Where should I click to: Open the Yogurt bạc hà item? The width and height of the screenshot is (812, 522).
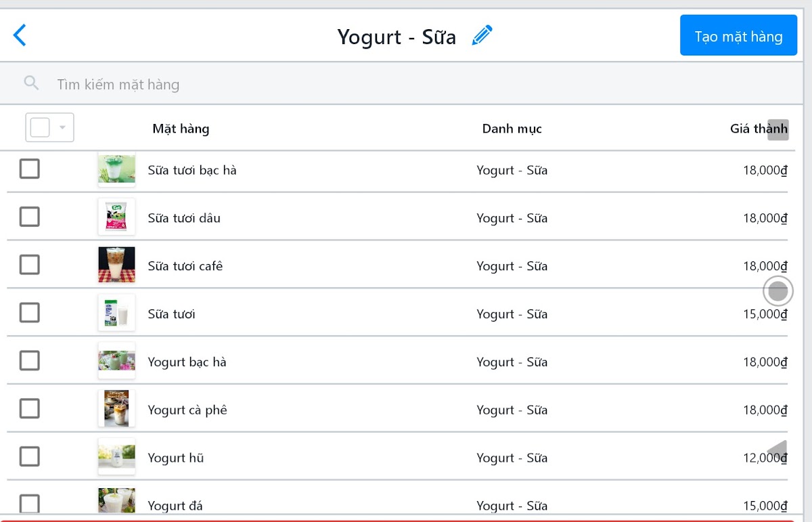coord(187,362)
